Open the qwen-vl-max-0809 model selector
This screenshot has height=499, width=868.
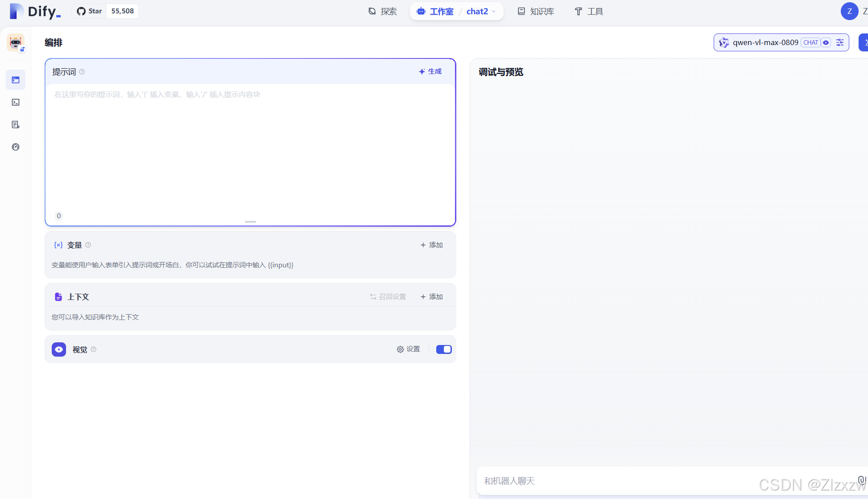pyautogui.click(x=765, y=42)
